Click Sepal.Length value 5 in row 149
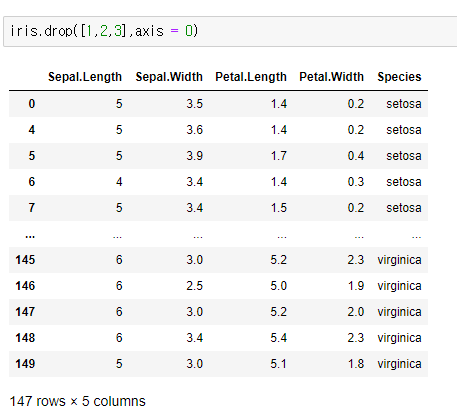Image resolution: width=457 pixels, height=409 pixels. pyautogui.click(x=119, y=364)
